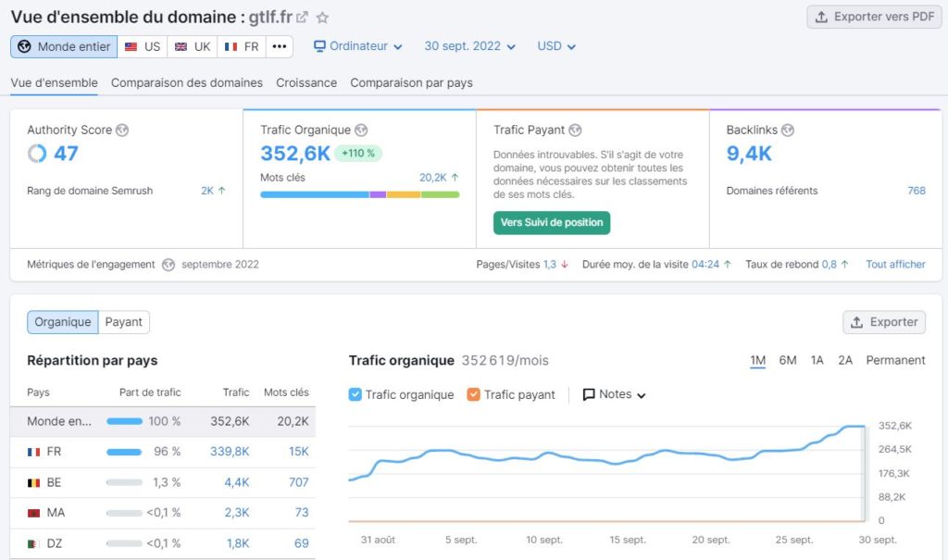This screenshot has height=560, width=948.
Task: Select the UK region filter
Action: click(x=193, y=46)
